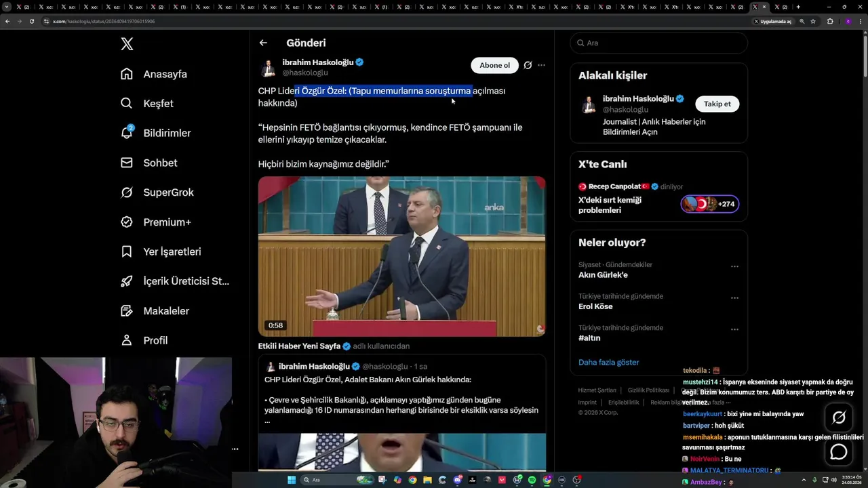The image size is (868, 488).
Task: Open the Erol Köse trend
Action: coord(595,307)
